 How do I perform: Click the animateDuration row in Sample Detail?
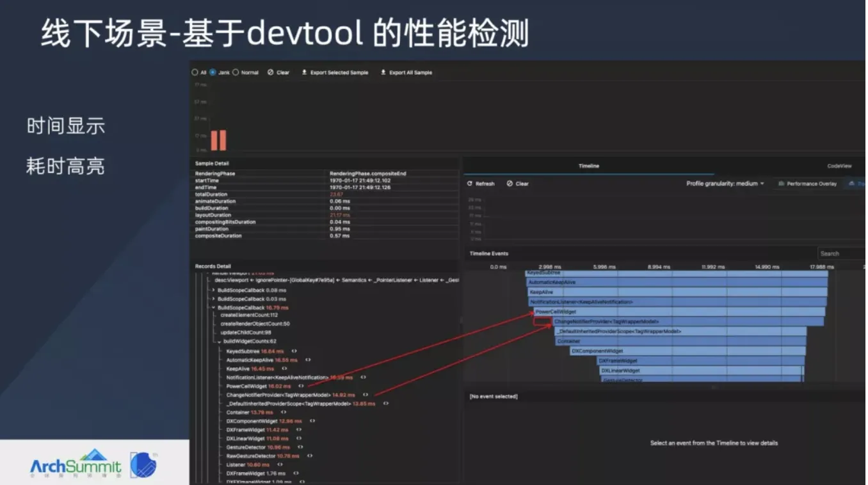coord(326,202)
